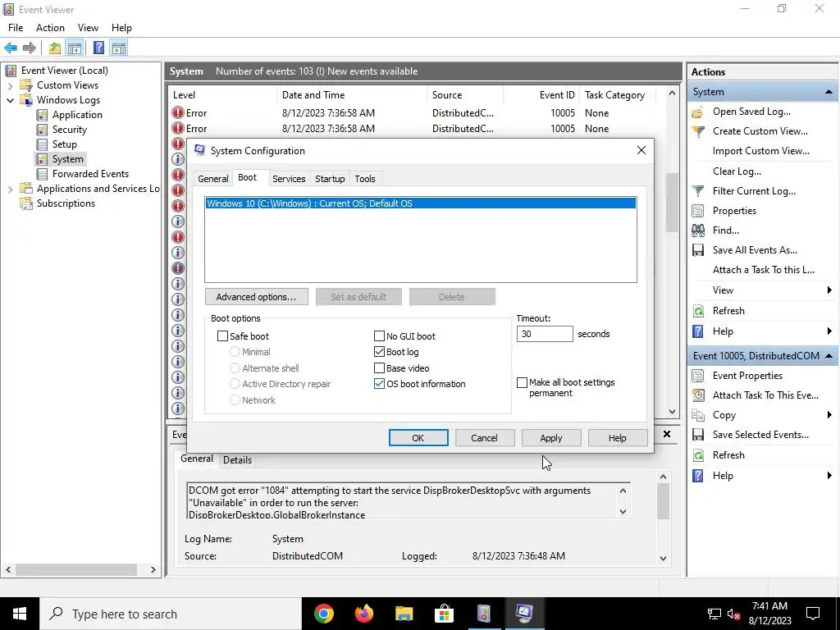
Task: Switch to the Startup tab
Action: [330, 179]
